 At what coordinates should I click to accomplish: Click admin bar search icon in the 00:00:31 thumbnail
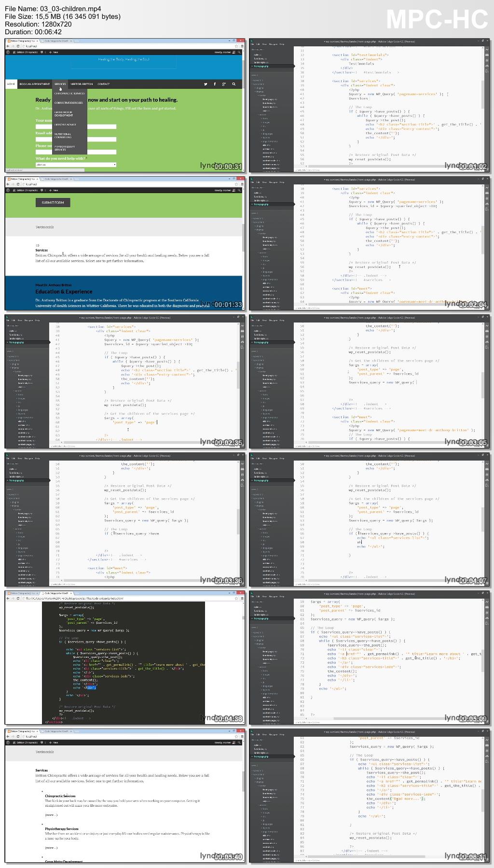pyautogui.click(x=240, y=52)
